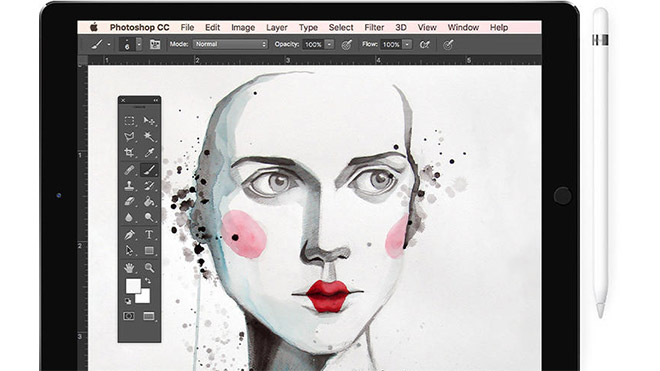Toggle Quick Mask mode

(x=129, y=316)
